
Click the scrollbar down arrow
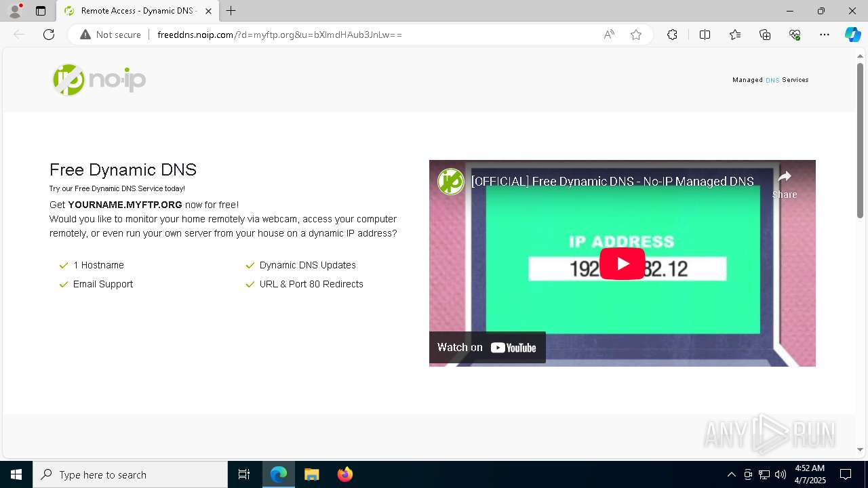point(860,449)
